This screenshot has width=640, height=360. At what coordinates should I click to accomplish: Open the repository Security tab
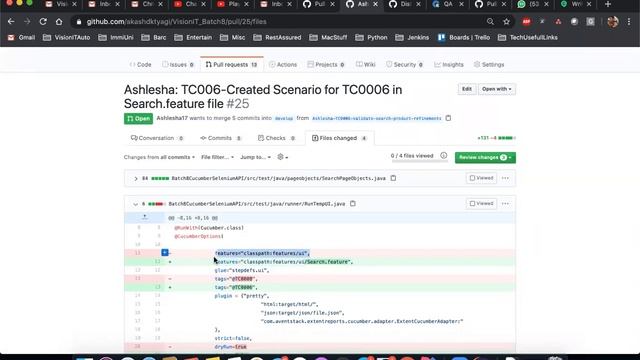pos(404,64)
